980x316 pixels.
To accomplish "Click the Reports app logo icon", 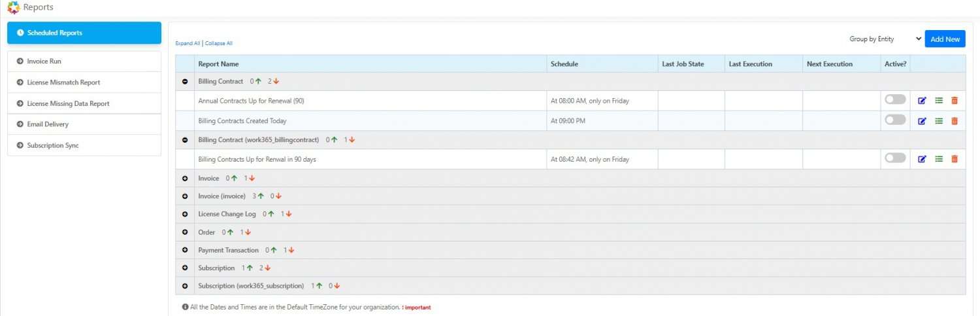I will [x=13, y=7].
